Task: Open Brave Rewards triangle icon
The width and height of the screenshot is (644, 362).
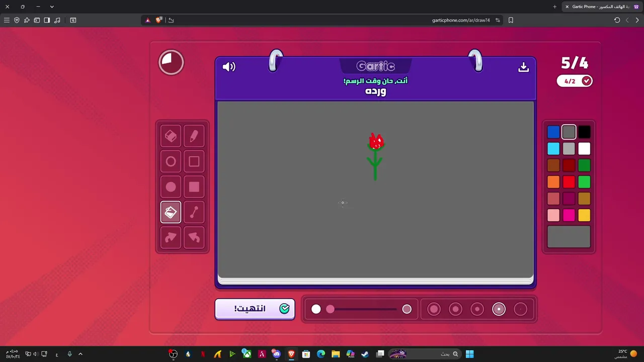Action: 147,20
